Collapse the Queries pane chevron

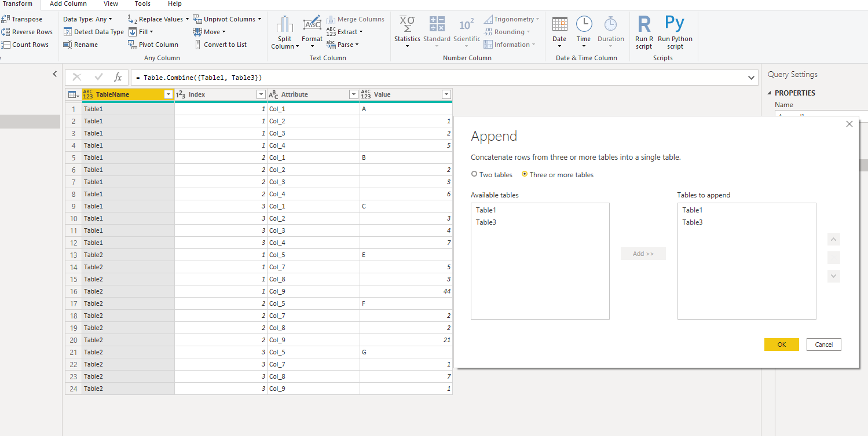pyautogui.click(x=55, y=74)
